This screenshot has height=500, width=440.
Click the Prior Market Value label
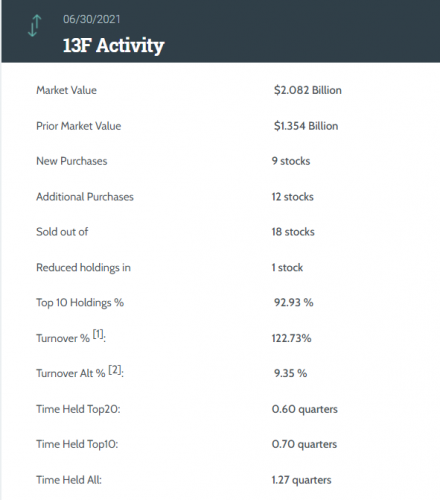pos(79,126)
